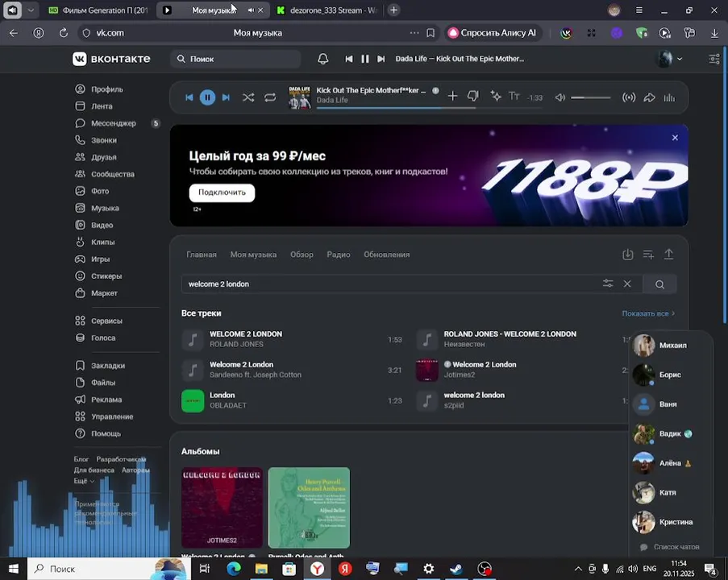The width and height of the screenshot is (728, 580).
Task: Click the Показать все link
Action: coord(648,313)
